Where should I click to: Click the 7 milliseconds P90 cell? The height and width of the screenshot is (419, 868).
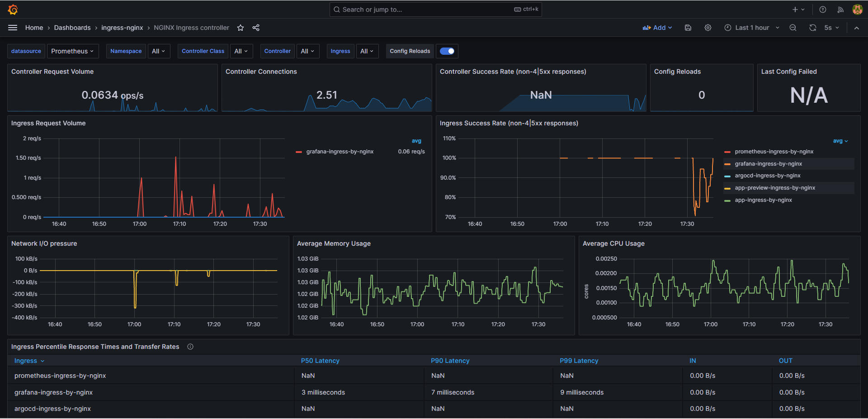453,392
